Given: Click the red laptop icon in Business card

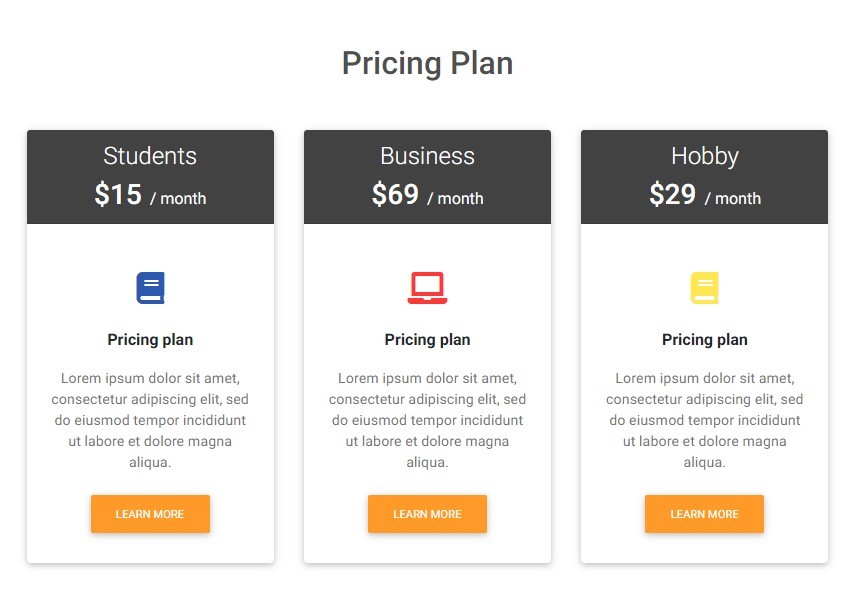Looking at the screenshot, I should (x=427, y=288).
